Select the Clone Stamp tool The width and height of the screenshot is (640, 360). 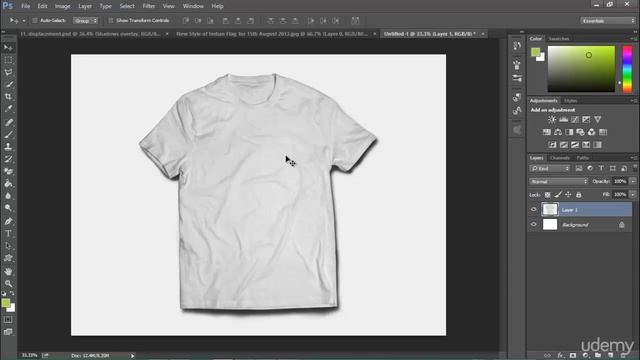8,147
